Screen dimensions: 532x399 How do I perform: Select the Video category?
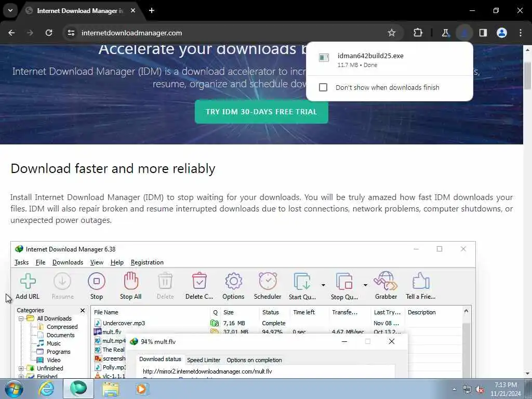point(54,360)
